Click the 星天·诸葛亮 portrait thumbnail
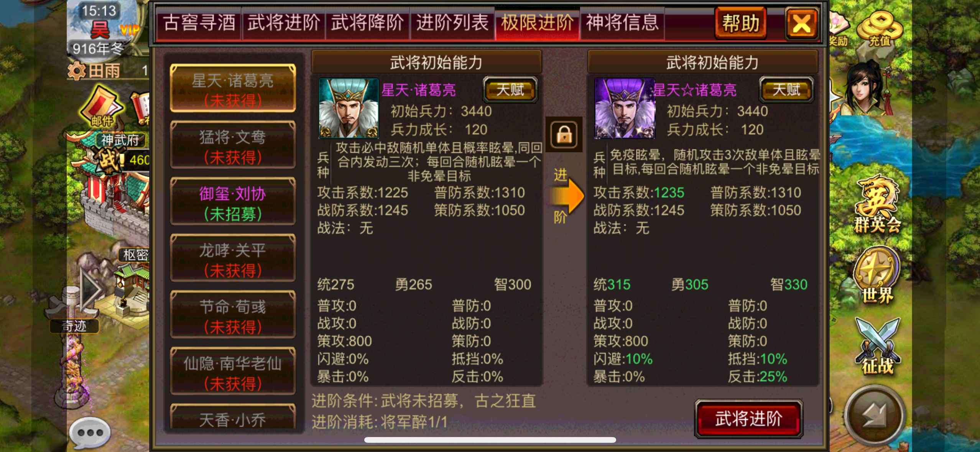The width and height of the screenshot is (980, 452). 349,108
